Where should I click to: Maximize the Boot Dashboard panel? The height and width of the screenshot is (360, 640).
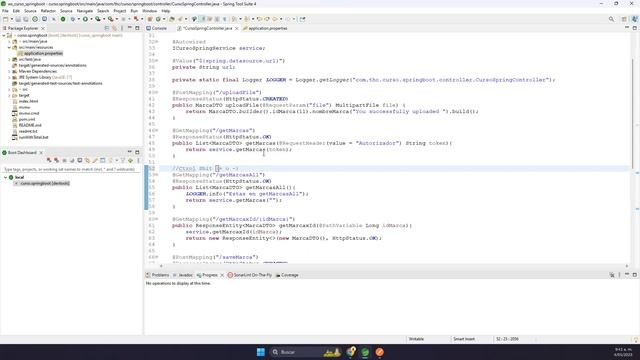137,152
